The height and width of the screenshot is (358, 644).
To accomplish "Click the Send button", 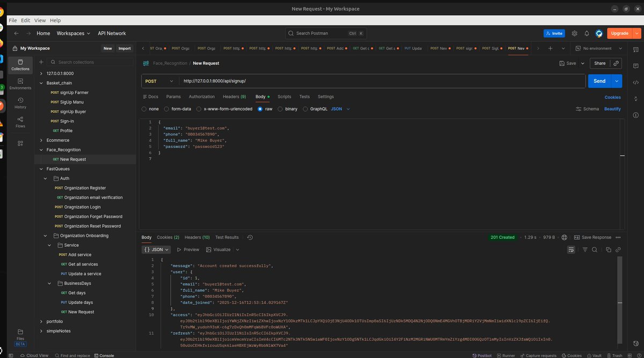I will tap(599, 81).
